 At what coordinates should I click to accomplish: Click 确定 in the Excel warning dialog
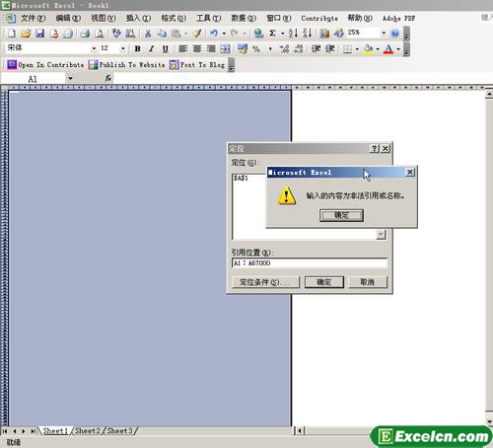pyautogui.click(x=341, y=215)
